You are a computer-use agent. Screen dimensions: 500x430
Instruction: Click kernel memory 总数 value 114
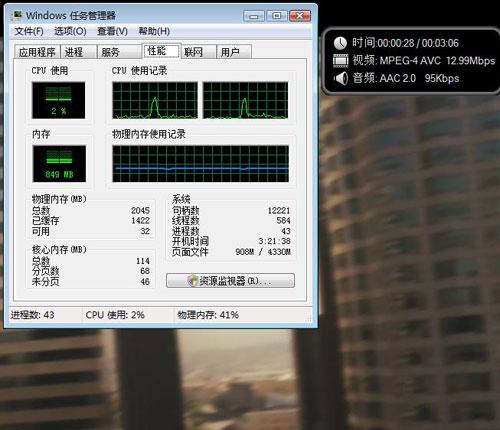point(142,261)
